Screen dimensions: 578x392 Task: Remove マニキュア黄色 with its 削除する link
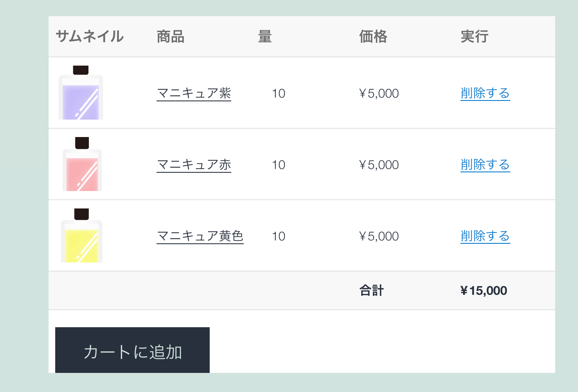(x=485, y=236)
